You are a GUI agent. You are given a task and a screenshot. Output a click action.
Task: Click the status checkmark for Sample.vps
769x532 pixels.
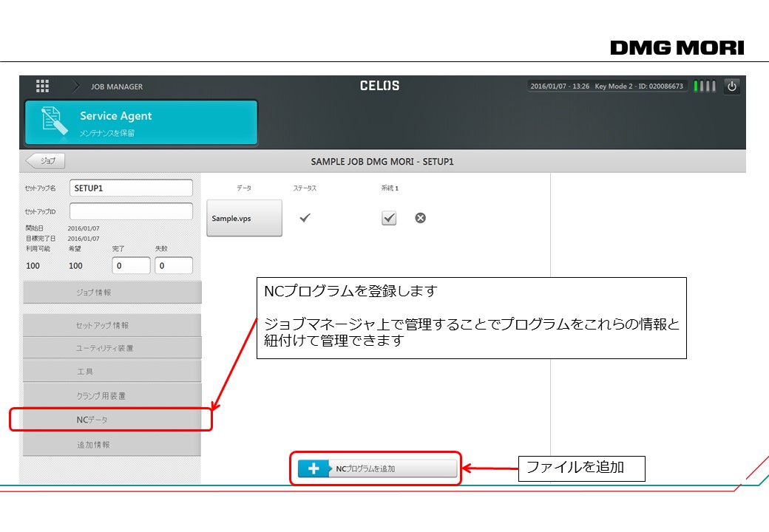coord(305,217)
